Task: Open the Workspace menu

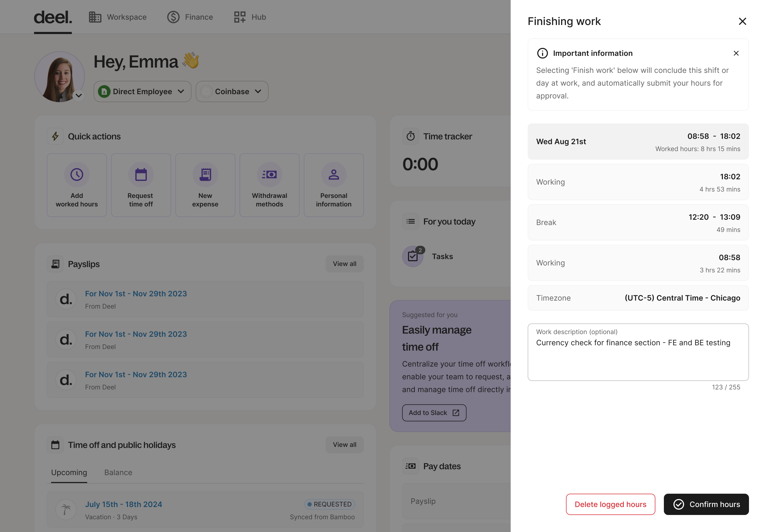Action: pyautogui.click(x=118, y=17)
